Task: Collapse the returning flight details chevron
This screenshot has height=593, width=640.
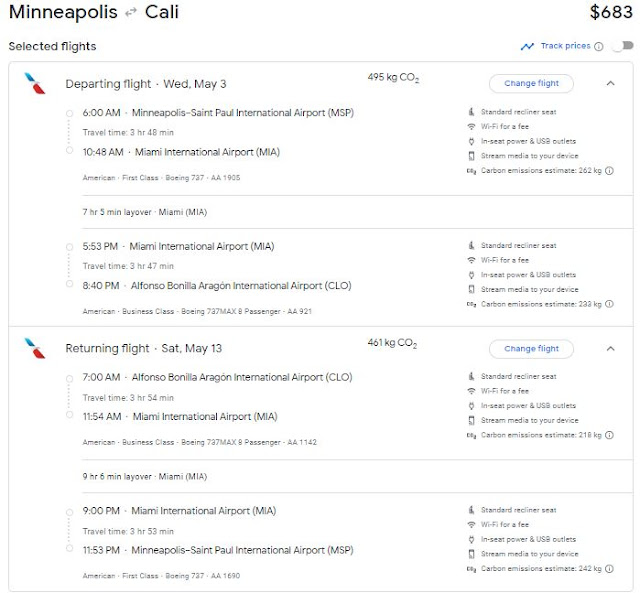Action: [610, 349]
